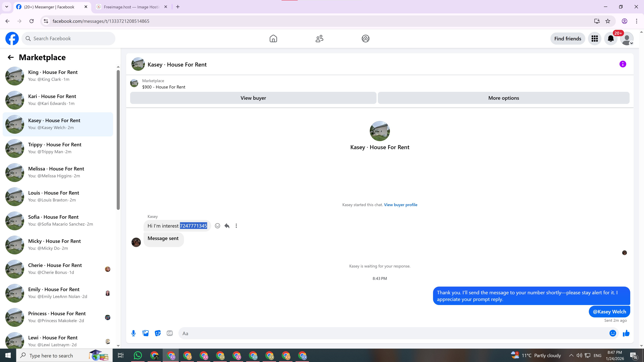
Task: Open more actions on Kasey's message
Action: pyautogui.click(x=236, y=226)
